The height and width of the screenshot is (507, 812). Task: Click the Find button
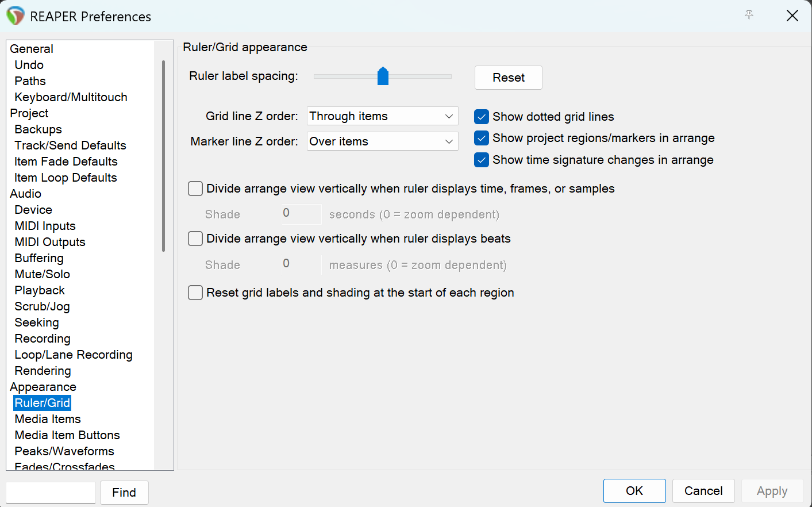pos(124,493)
